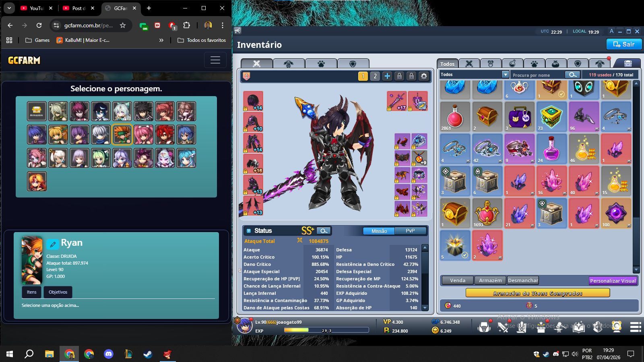Open Windows Start menu

coord(10,354)
